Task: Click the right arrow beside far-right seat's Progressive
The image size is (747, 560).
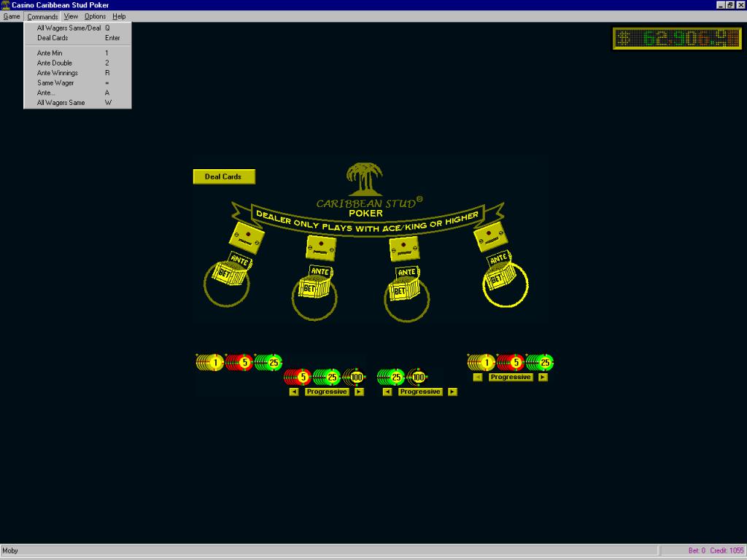Action: 543,377
